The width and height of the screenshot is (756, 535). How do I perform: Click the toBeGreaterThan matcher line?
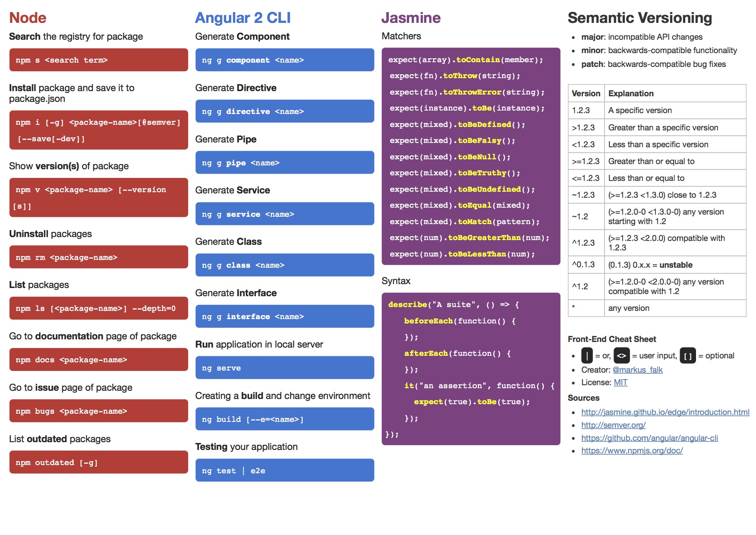[x=469, y=238]
